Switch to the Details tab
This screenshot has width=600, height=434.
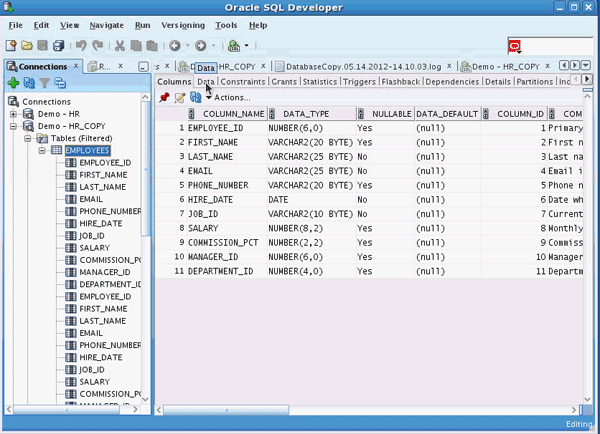pyautogui.click(x=498, y=82)
